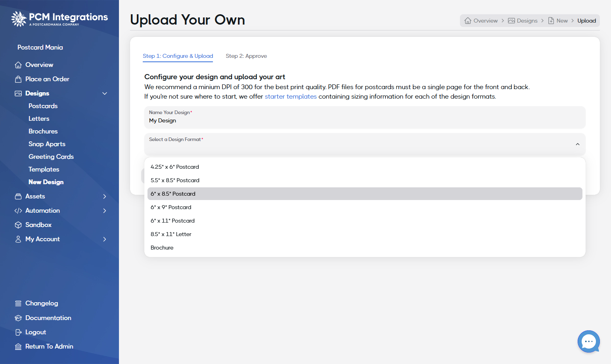Expand the My Account submenu chevron
Image resolution: width=611 pixels, height=364 pixels.
tap(105, 239)
